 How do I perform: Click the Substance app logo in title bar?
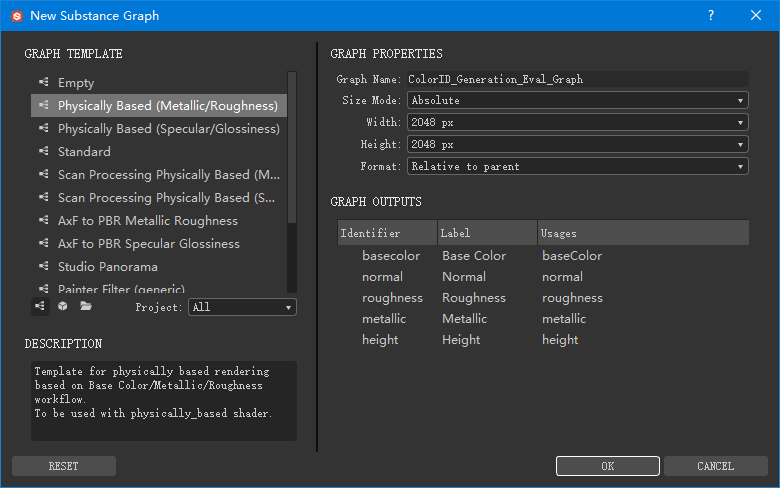[16, 16]
